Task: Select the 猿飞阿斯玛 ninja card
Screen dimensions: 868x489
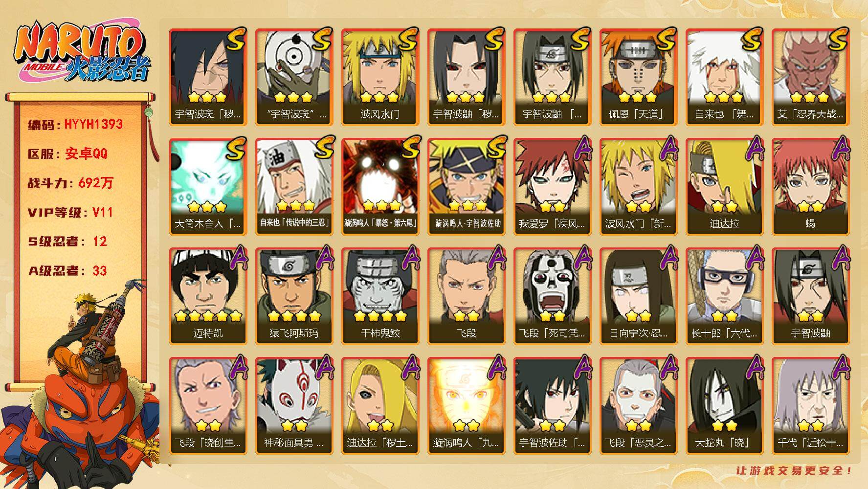Action: coord(294,296)
